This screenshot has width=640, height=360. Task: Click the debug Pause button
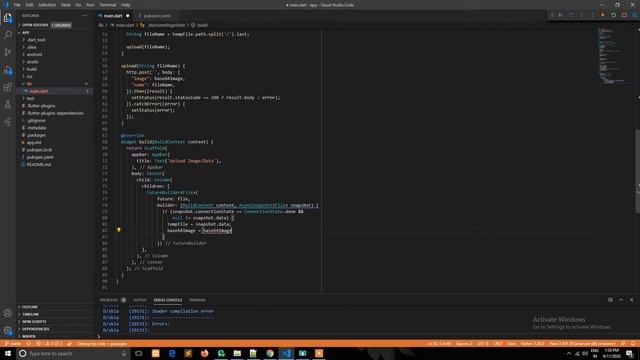click(x=560, y=15)
